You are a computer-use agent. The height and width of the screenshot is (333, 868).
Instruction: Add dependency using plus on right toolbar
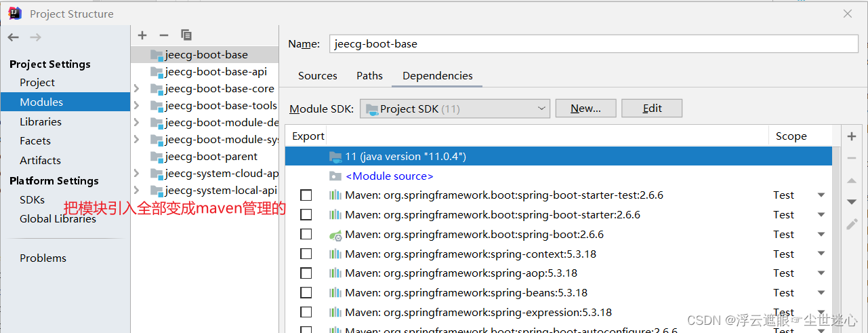pyautogui.click(x=852, y=136)
